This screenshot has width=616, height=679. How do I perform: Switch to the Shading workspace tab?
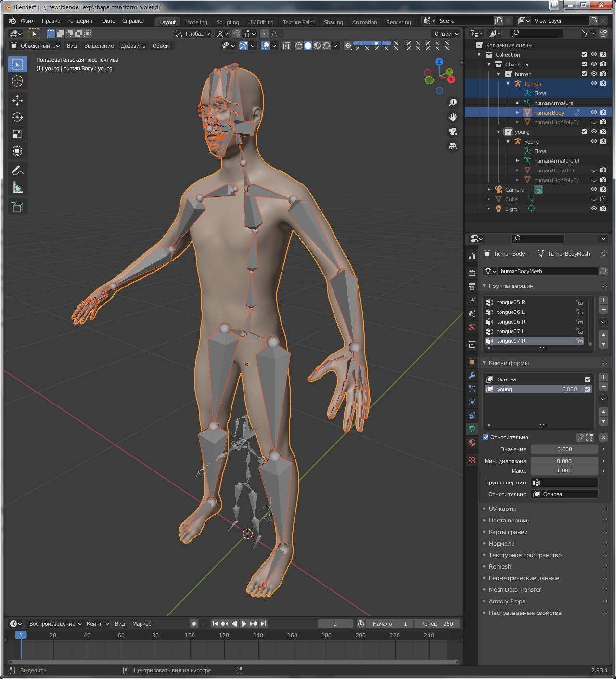point(333,22)
